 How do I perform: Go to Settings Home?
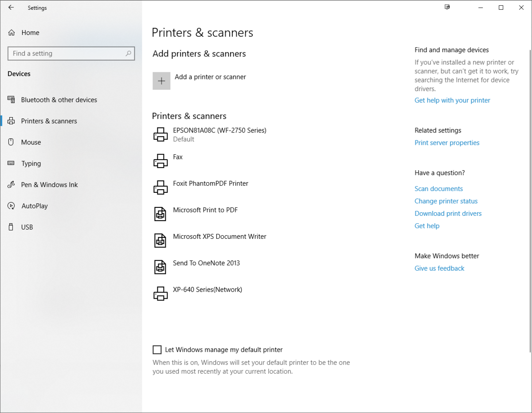click(x=30, y=33)
